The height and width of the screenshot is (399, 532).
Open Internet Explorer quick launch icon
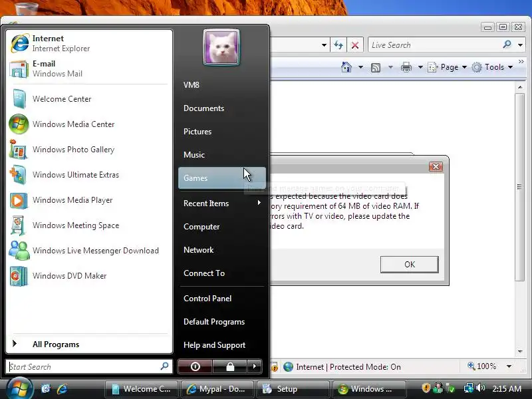tap(62, 388)
